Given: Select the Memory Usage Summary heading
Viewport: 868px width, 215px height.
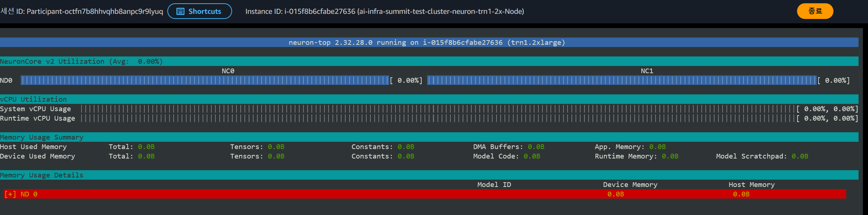Looking at the screenshot, I should pyautogui.click(x=42, y=137).
